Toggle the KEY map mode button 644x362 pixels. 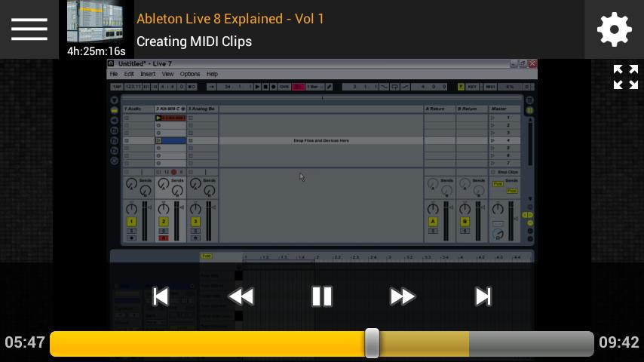coord(472,87)
